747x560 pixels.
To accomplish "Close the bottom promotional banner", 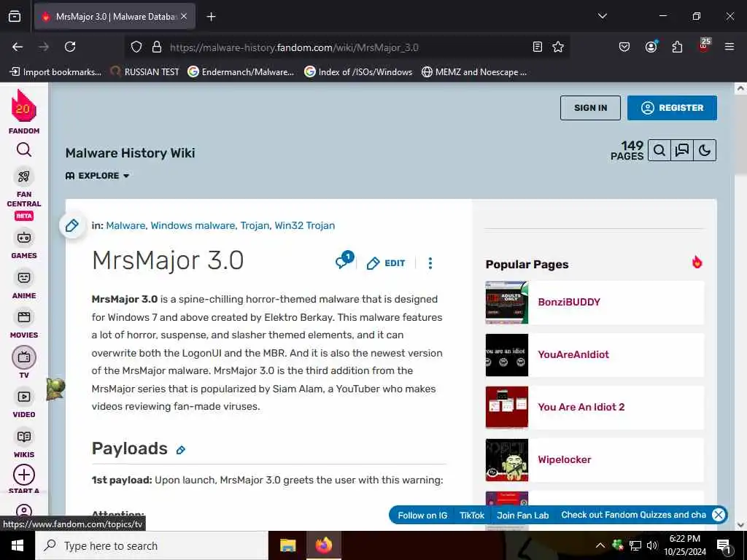I will tap(719, 515).
